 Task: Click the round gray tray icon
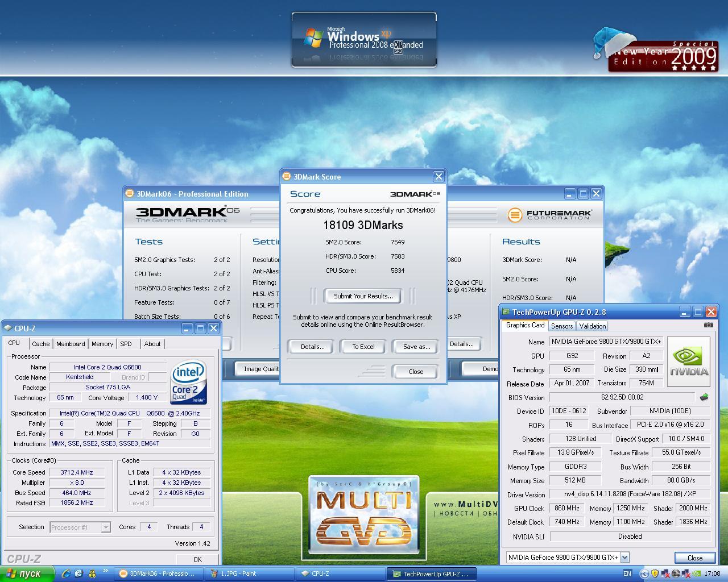(676, 573)
